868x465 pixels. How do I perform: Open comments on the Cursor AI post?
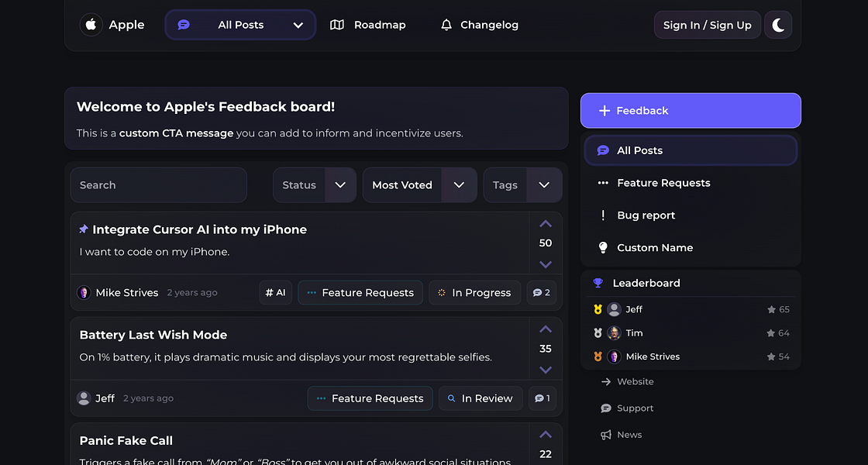(x=542, y=292)
